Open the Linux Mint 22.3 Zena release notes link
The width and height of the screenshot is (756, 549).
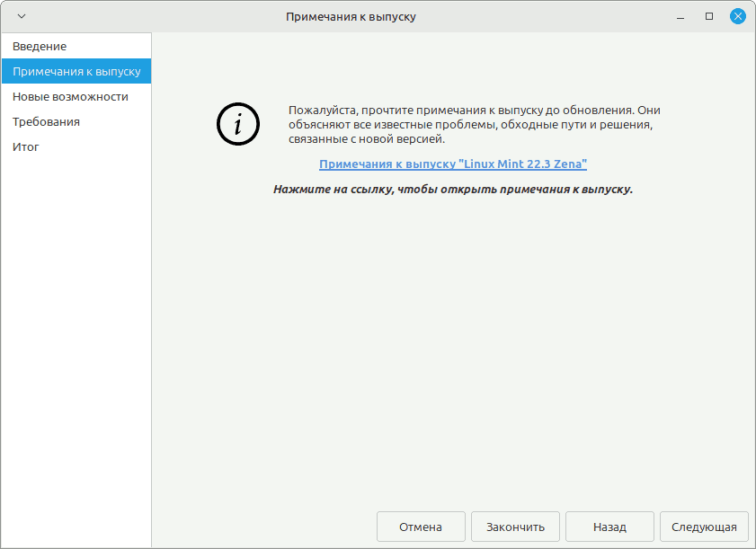453,164
